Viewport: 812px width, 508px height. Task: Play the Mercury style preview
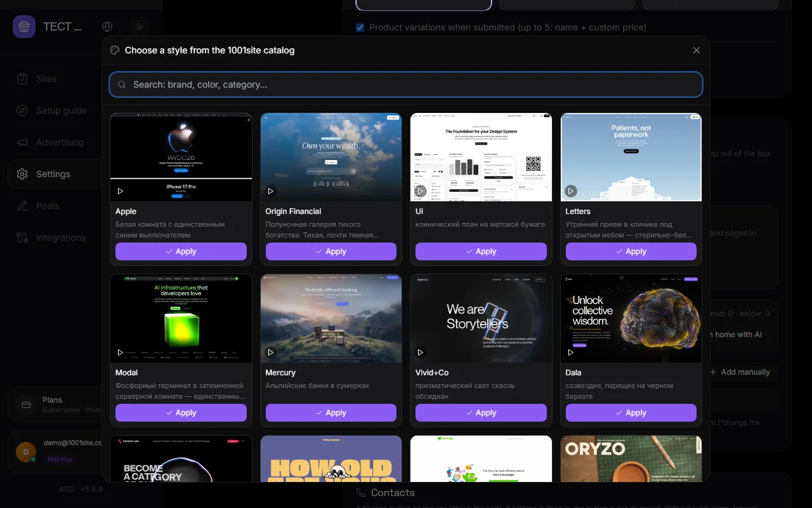click(x=271, y=352)
